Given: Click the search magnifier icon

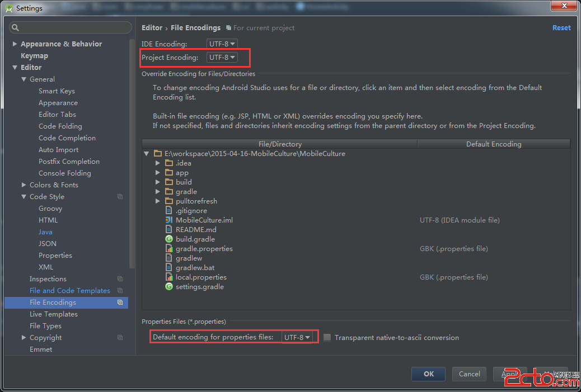Looking at the screenshot, I should point(15,27).
